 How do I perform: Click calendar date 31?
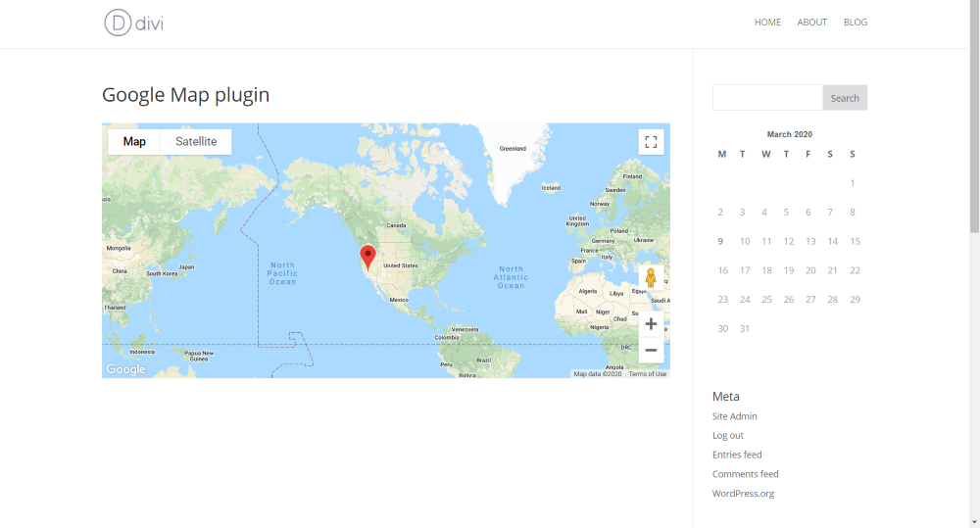(745, 329)
